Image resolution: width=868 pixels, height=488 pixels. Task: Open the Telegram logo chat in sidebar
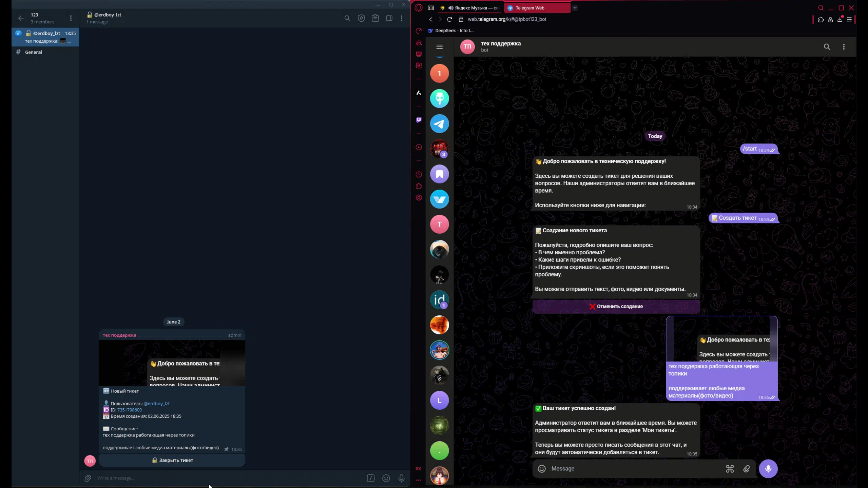[440, 124]
